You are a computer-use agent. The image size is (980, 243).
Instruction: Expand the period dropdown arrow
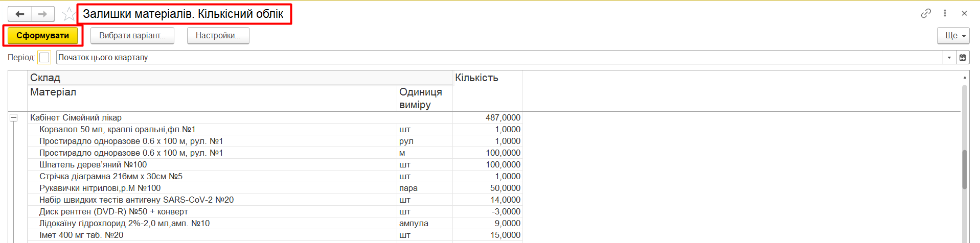point(949,58)
